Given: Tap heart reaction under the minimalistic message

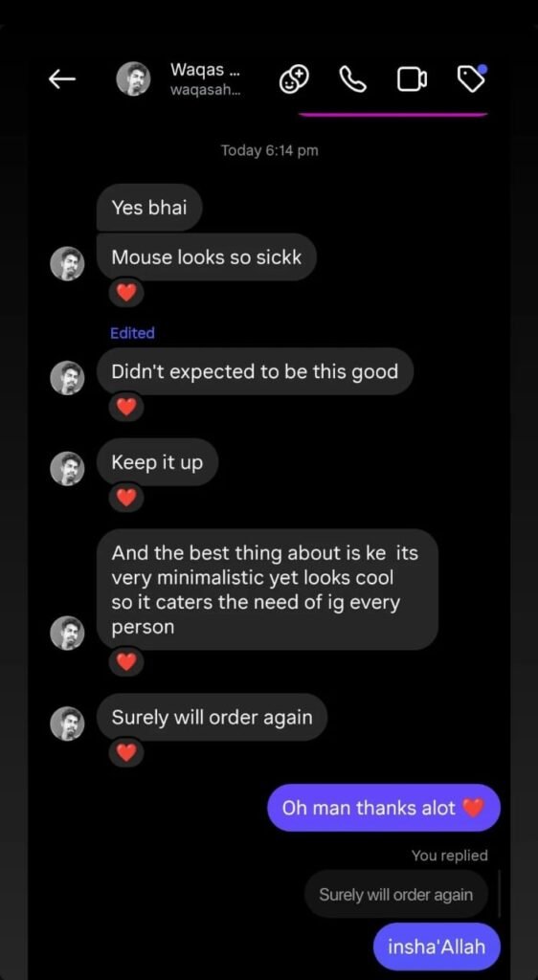Looking at the screenshot, I should click(x=126, y=662).
